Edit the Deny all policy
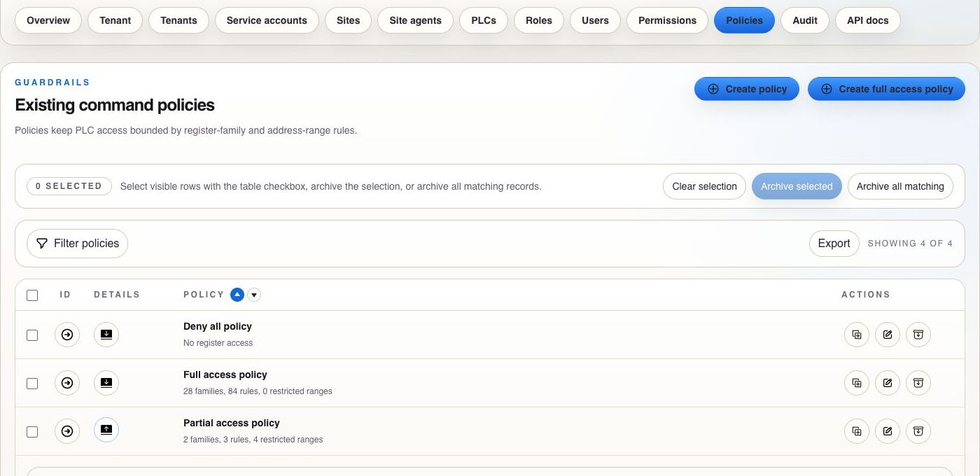The width and height of the screenshot is (980, 476). pos(888,335)
